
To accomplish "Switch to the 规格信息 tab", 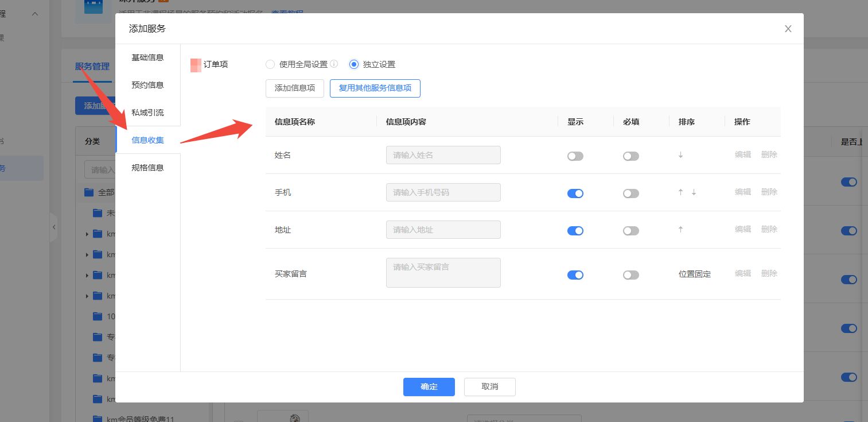I will pyautogui.click(x=147, y=168).
